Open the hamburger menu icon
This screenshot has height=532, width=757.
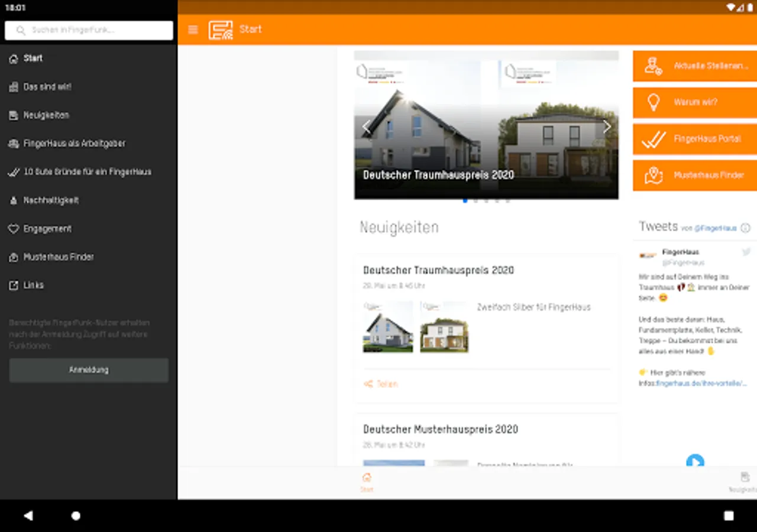[x=193, y=30]
